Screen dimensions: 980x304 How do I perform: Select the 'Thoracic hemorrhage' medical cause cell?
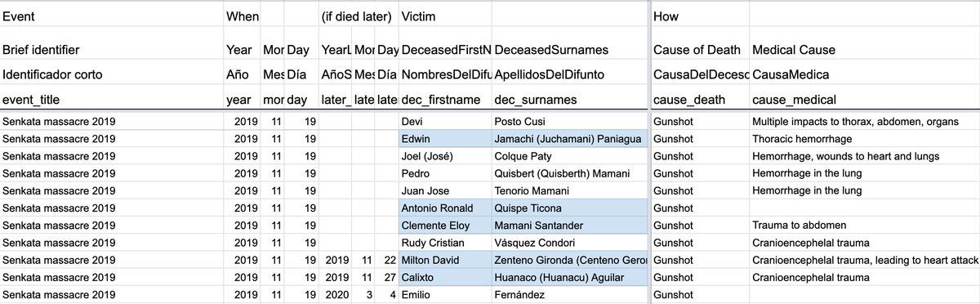(864, 138)
